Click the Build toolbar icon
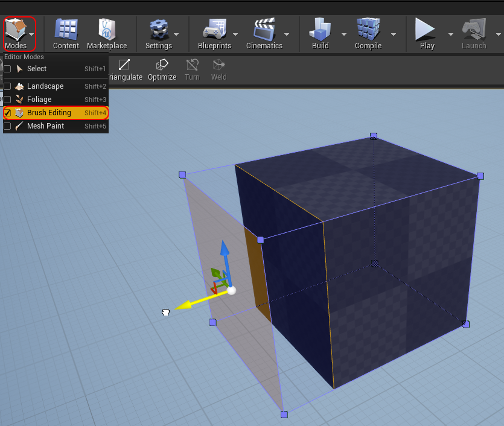504x426 pixels. (320, 29)
